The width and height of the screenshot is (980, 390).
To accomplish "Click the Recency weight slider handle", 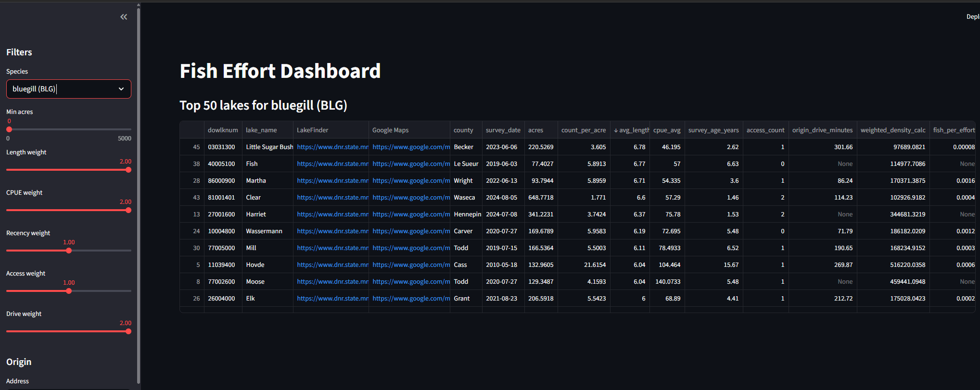I will tap(69, 251).
